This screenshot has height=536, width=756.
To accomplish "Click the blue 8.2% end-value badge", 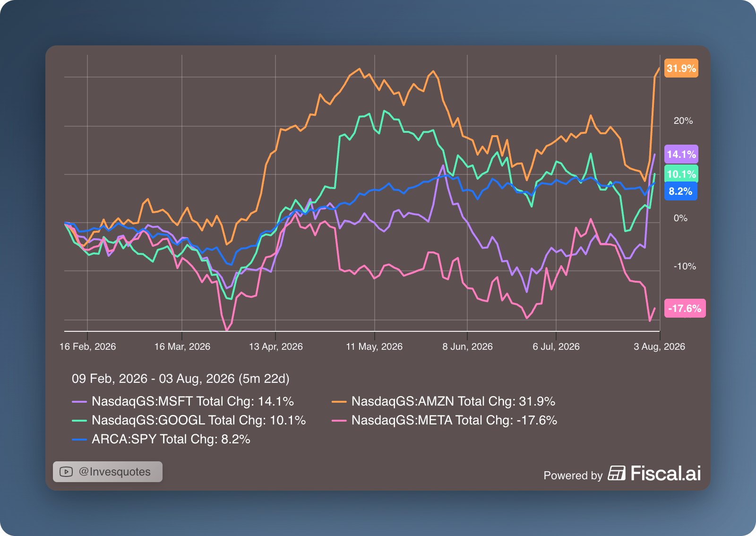I will coord(681,191).
